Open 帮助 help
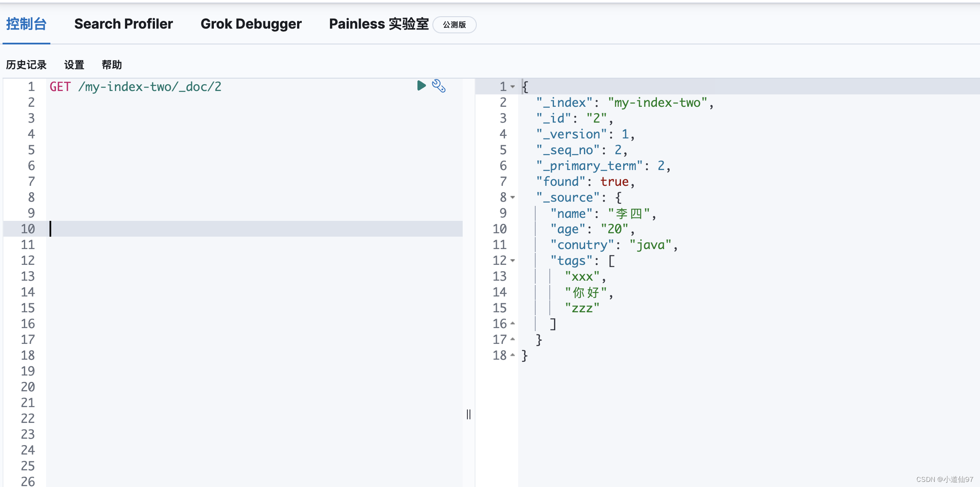The image size is (980, 487). (x=112, y=65)
